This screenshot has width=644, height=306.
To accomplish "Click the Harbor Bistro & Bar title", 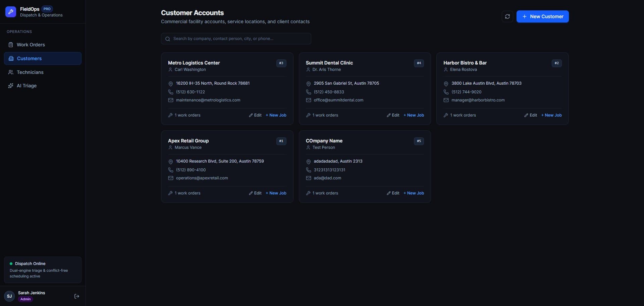I will click(x=465, y=63).
